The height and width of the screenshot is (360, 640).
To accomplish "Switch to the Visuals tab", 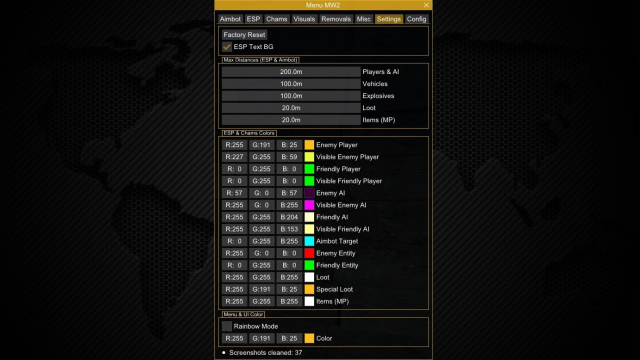I will tap(304, 19).
